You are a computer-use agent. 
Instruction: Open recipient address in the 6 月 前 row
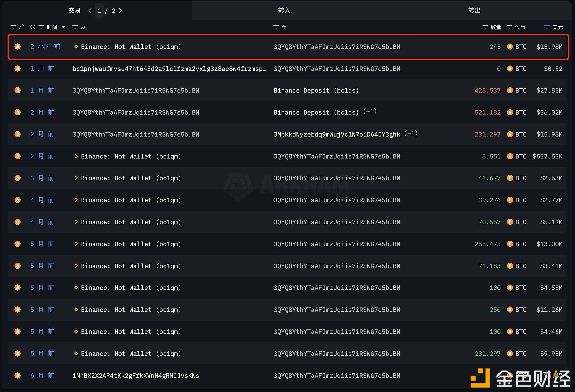point(337,376)
